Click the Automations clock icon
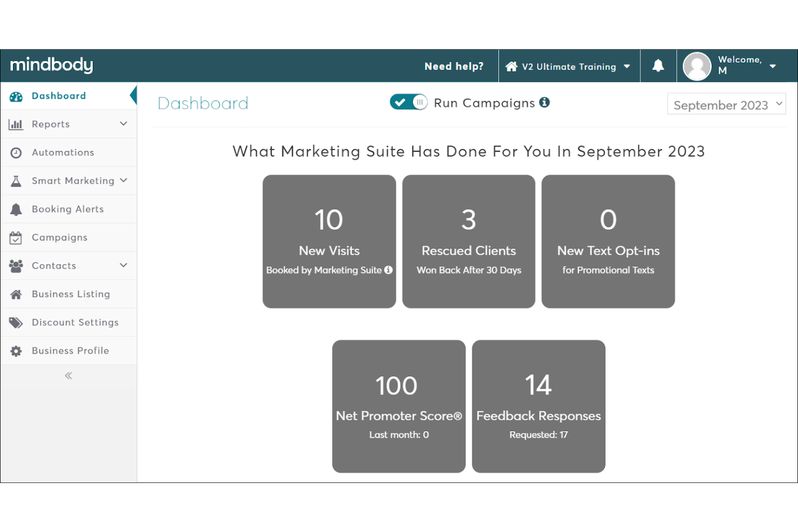Screen dimensions: 798x532 click(16, 153)
